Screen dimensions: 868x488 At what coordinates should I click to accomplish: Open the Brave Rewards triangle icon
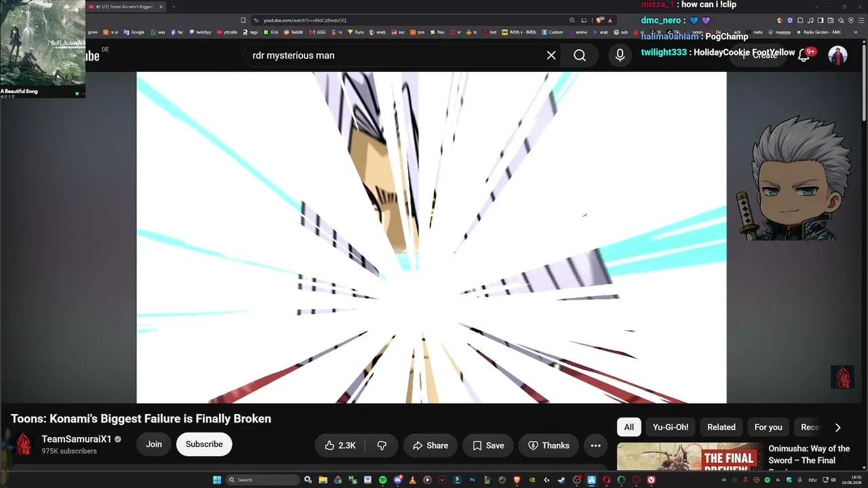[610, 20]
